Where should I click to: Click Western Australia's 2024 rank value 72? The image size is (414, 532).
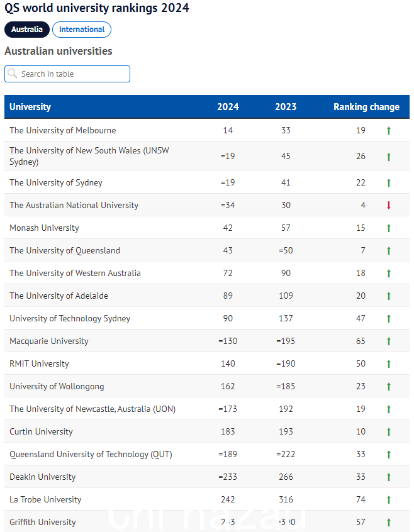click(228, 273)
